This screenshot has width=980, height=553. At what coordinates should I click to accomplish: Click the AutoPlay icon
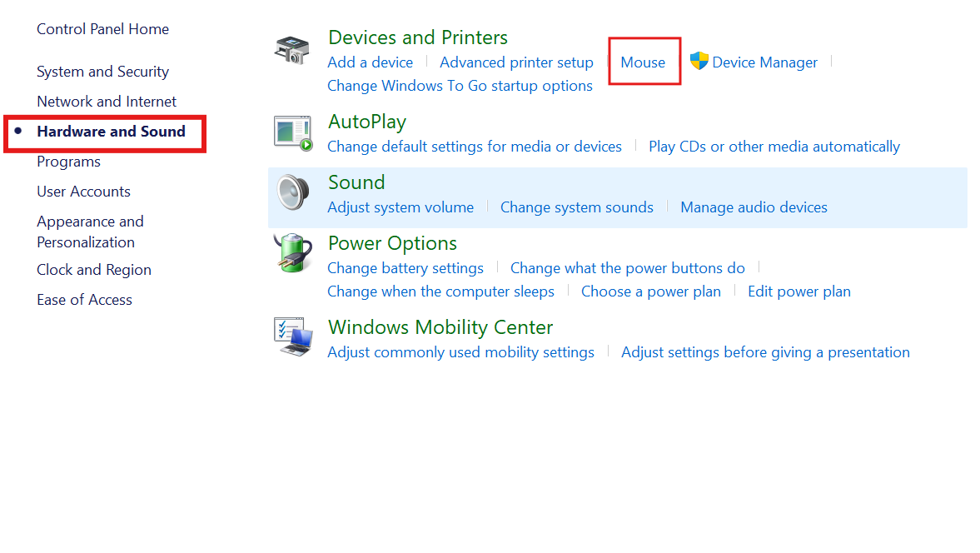coord(293,133)
